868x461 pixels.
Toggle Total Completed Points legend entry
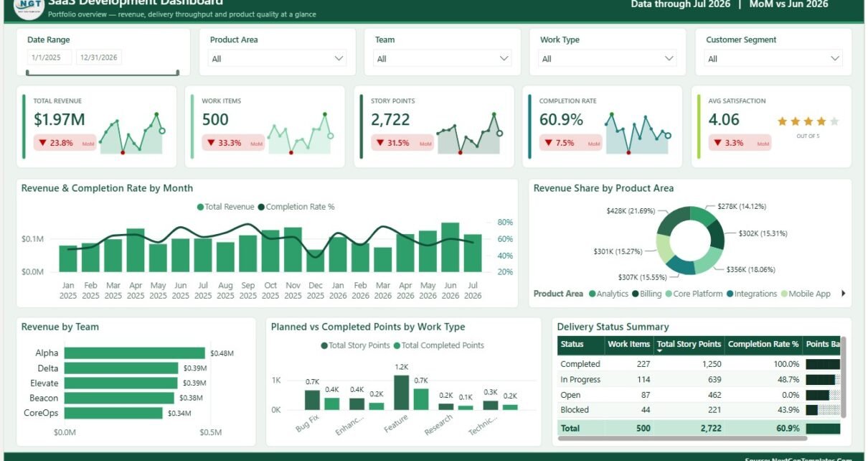pos(438,345)
